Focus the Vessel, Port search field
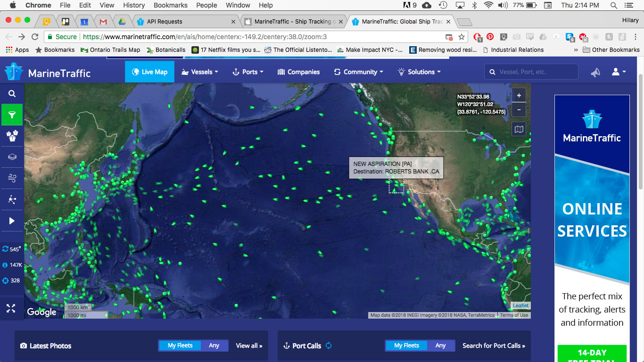 tap(531, 72)
